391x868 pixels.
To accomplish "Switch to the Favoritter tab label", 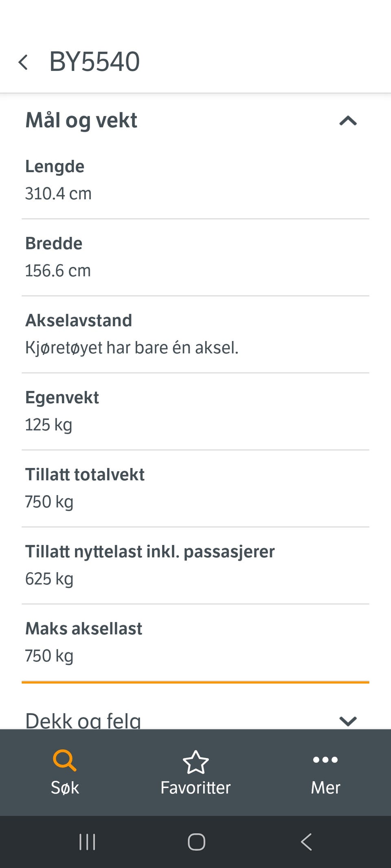I will coord(195,787).
